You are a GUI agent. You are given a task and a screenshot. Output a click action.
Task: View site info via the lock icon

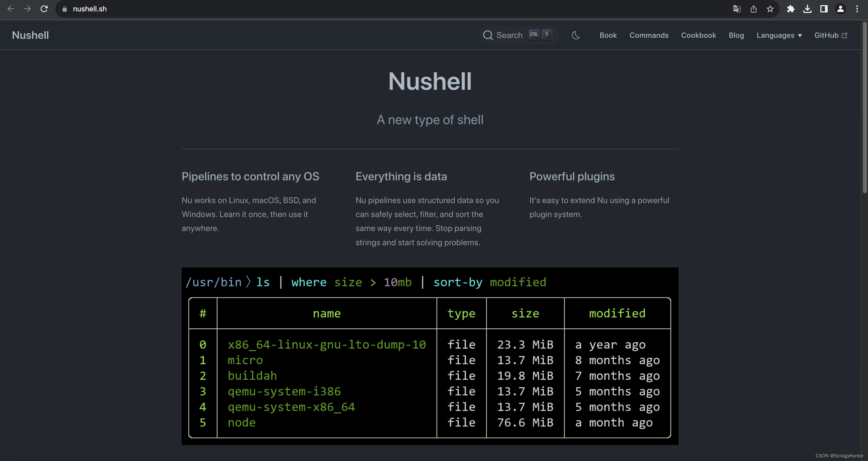(x=65, y=9)
